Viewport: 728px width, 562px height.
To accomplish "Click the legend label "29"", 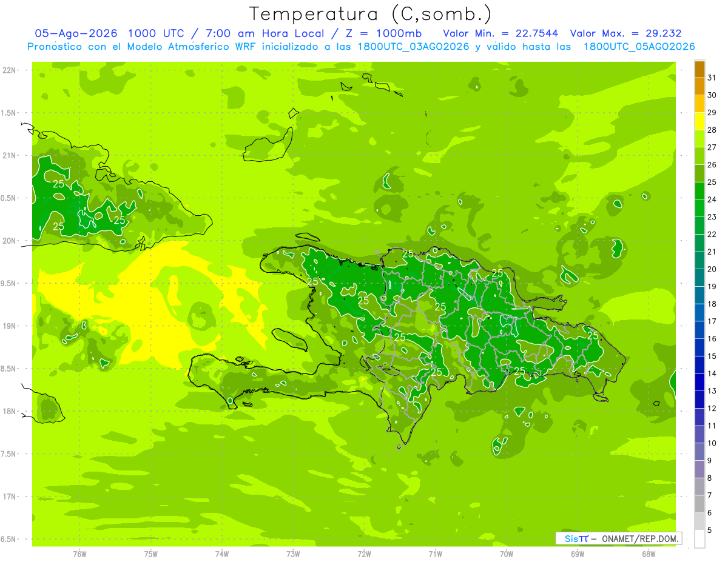I will [x=712, y=113].
